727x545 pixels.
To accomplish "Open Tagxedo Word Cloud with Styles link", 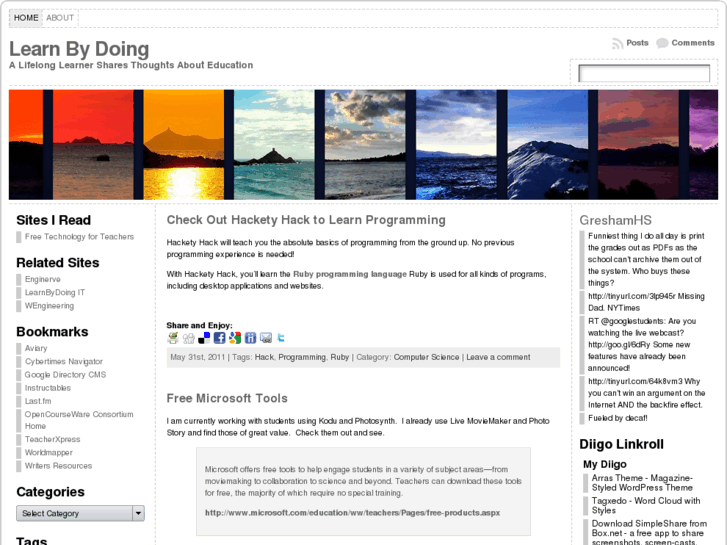I will (x=646, y=506).
